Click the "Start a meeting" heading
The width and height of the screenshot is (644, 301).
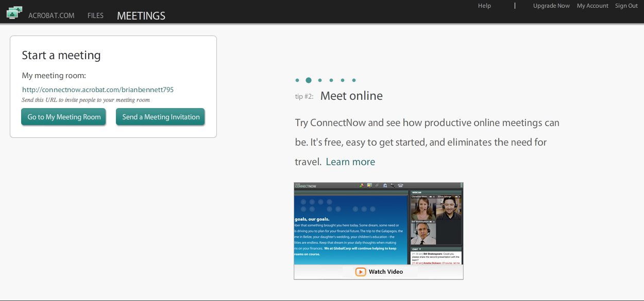pyautogui.click(x=61, y=55)
